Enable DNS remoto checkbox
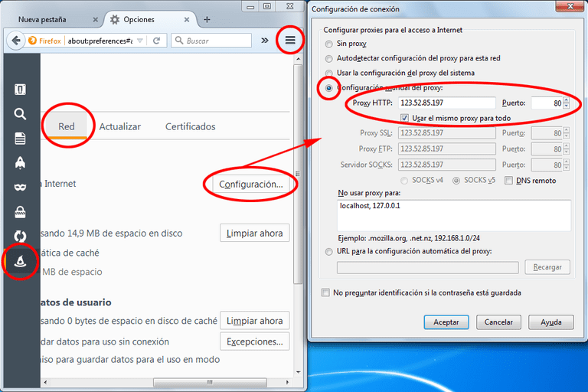The image size is (588, 392). pyautogui.click(x=508, y=181)
